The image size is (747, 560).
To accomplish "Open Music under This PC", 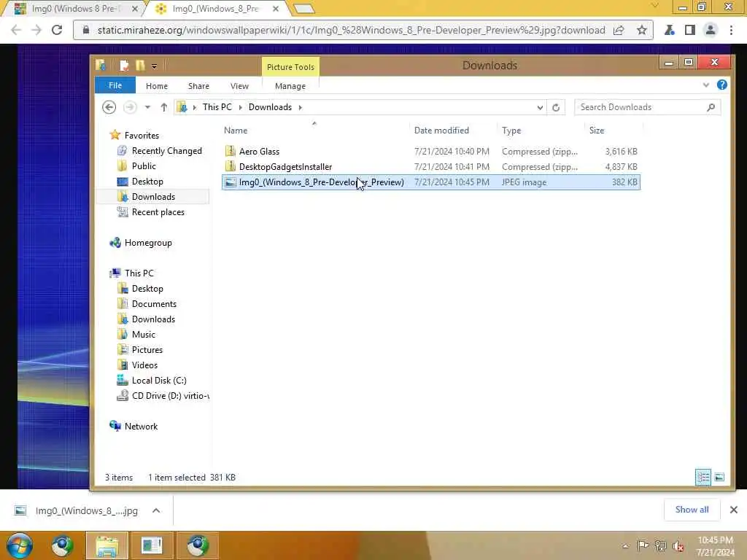I will 143,334.
